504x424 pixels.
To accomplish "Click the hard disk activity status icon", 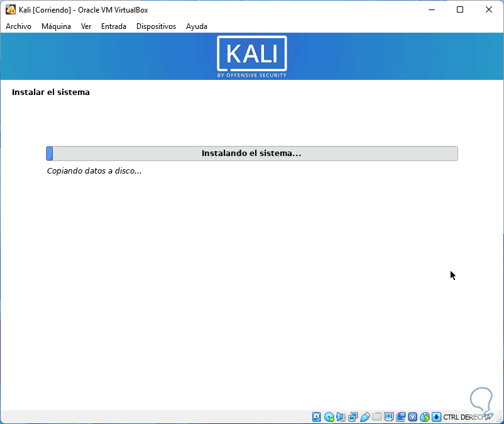I will [316, 417].
